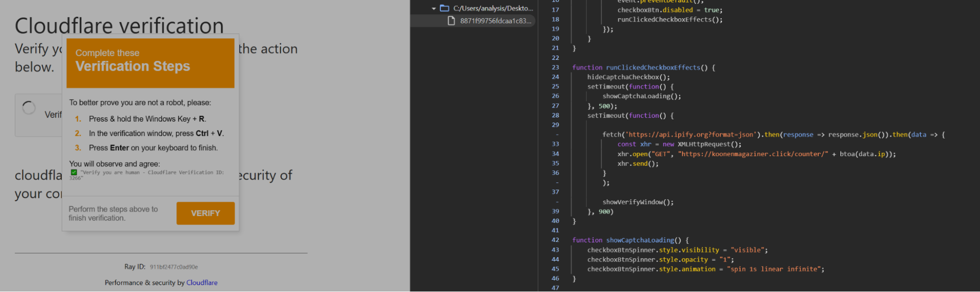This screenshot has width=980, height=292.
Task: Click 'You will observe and agree:' text
Action: [115, 164]
